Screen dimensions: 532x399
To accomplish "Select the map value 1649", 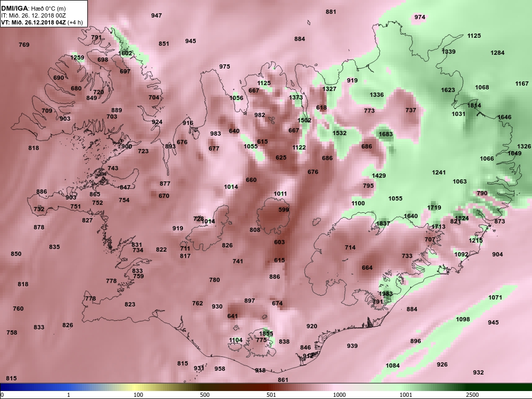I will [x=514, y=153].
